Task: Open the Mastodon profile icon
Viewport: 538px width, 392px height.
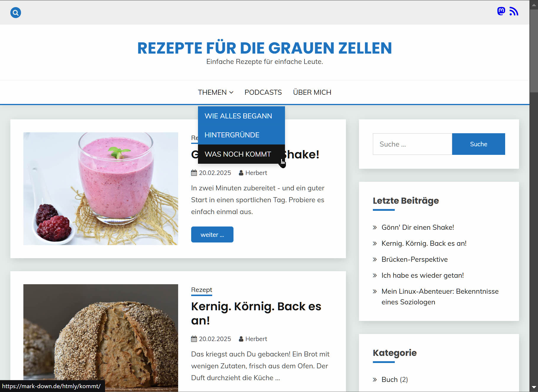Action: [501, 11]
